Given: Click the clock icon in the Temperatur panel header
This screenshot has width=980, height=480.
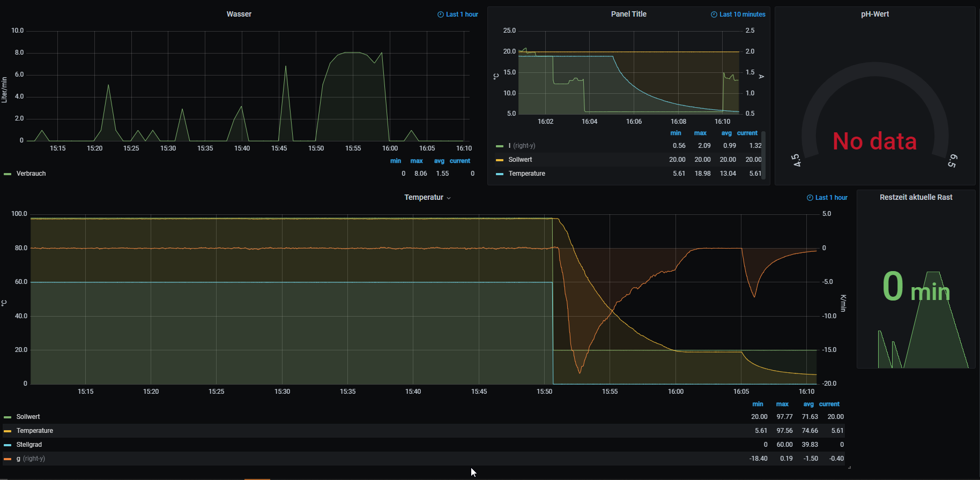Looking at the screenshot, I should 810,198.
